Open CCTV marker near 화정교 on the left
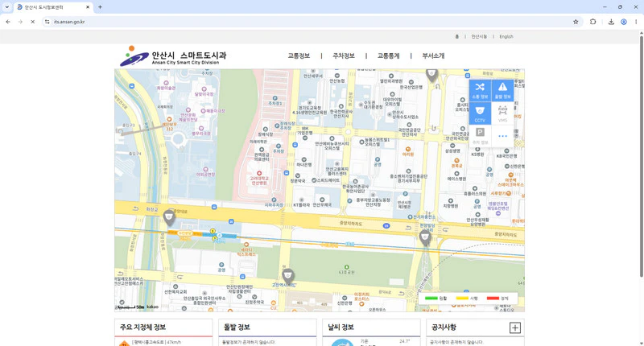This screenshot has width=644, height=346. point(169,217)
